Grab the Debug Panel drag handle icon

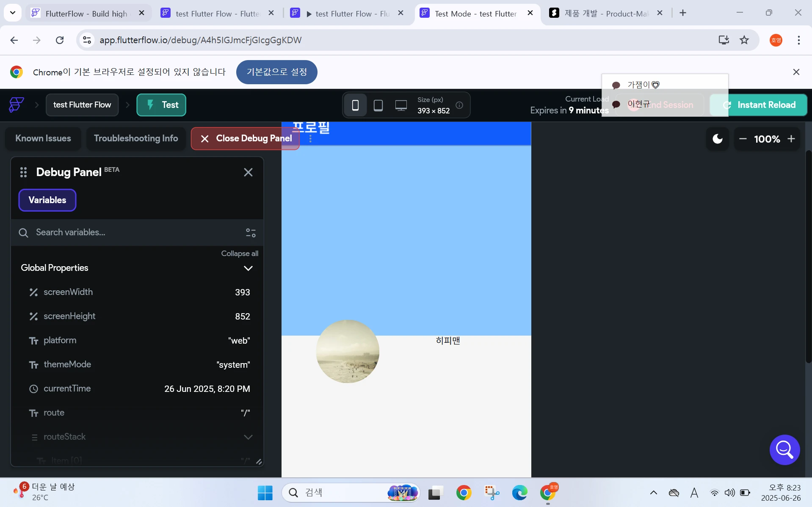tap(24, 172)
